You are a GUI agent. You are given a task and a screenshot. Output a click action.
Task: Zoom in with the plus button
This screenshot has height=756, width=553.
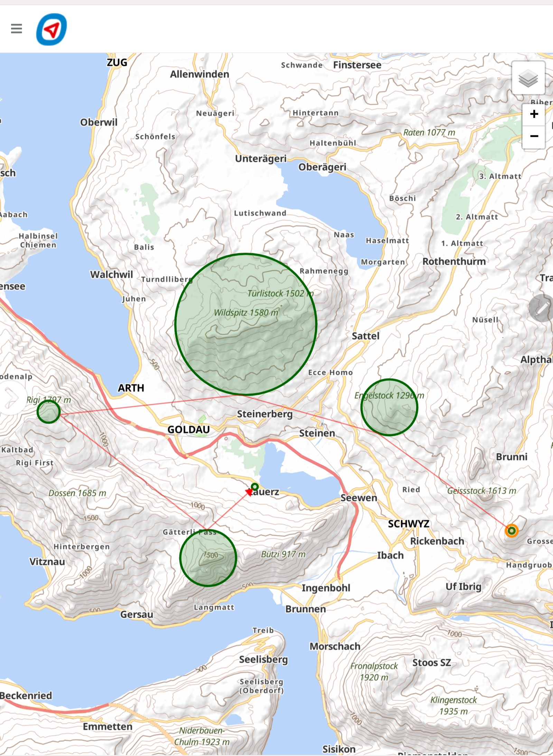(534, 114)
